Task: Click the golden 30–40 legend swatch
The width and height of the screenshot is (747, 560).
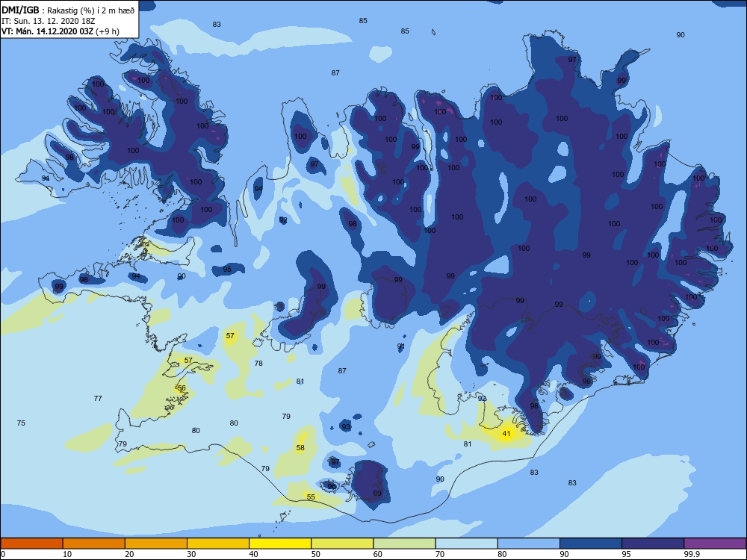Action: tap(218, 544)
